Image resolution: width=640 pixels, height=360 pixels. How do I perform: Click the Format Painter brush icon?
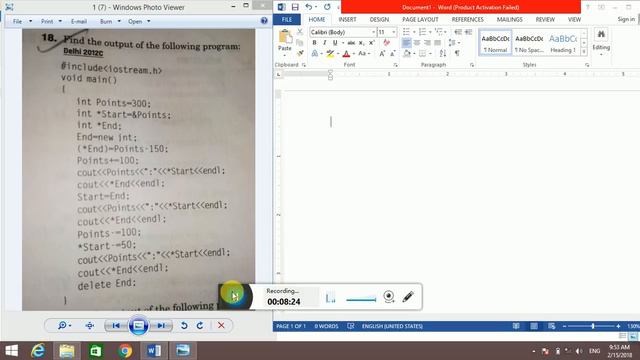300,53
